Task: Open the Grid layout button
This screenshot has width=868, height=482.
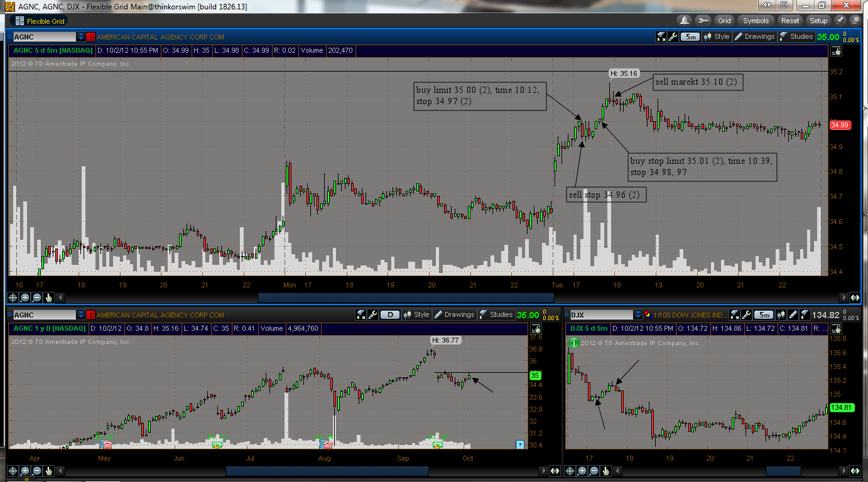Action: click(x=724, y=21)
